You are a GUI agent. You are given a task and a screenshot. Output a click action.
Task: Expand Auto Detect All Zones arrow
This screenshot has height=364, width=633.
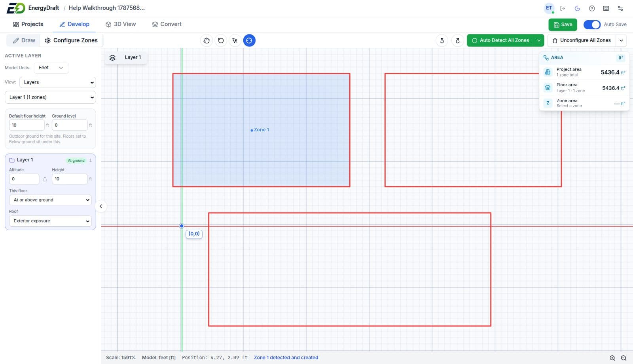point(539,40)
